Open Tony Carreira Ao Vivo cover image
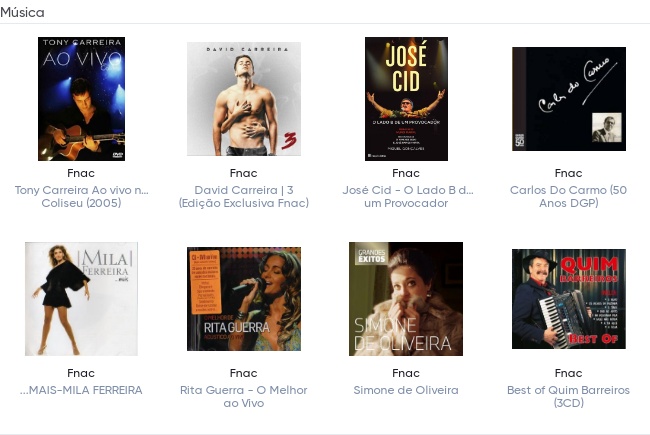 click(81, 99)
